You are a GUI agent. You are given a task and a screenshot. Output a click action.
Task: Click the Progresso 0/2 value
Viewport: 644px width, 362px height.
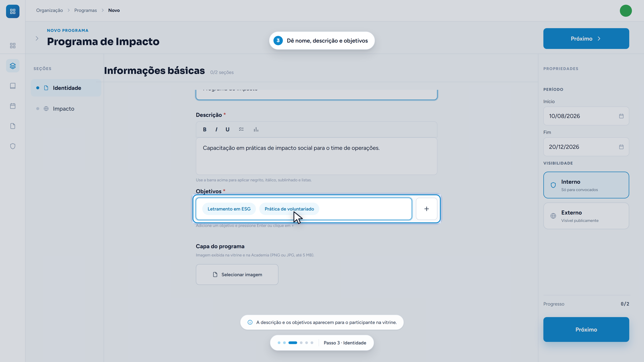(625, 304)
